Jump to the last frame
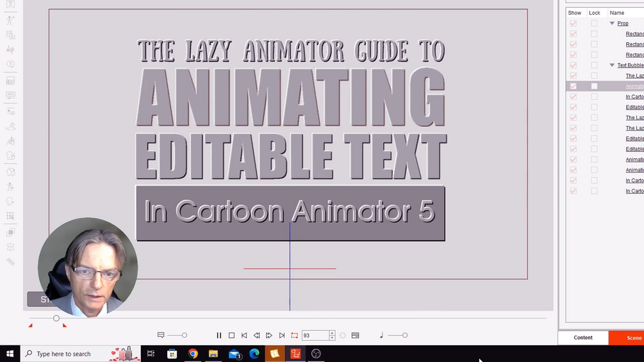 coord(282,335)
